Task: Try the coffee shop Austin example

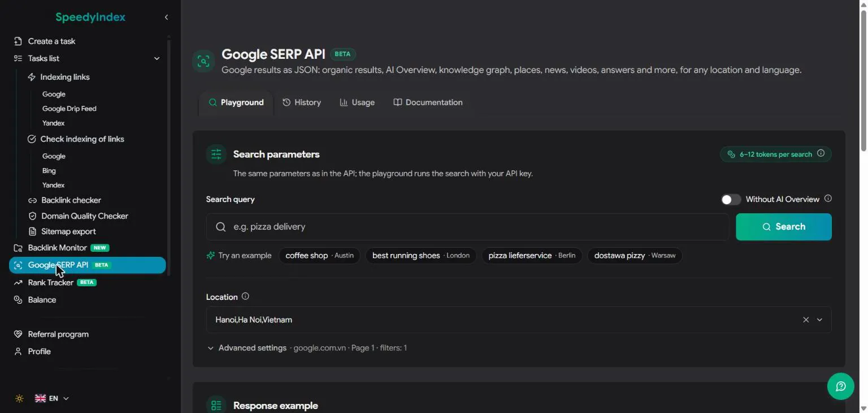Action: tap(319, 256)
